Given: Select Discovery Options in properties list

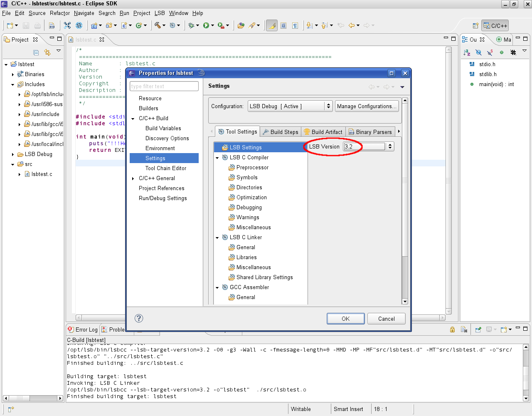Looking at the screenshot, I should coord(167,138).
